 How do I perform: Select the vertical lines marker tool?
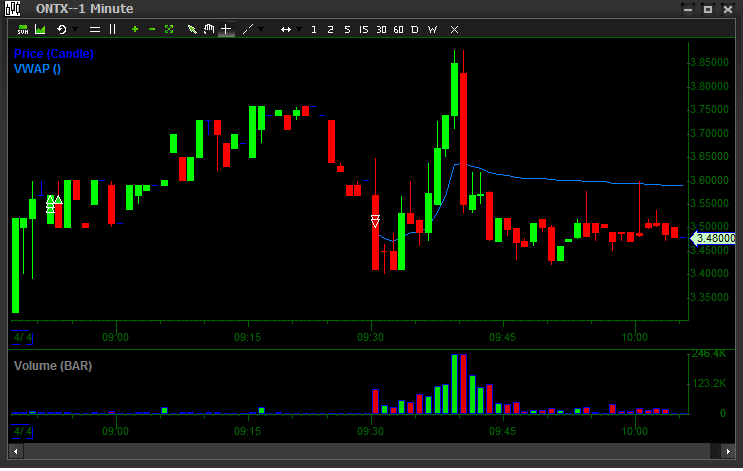pos(112,29)
